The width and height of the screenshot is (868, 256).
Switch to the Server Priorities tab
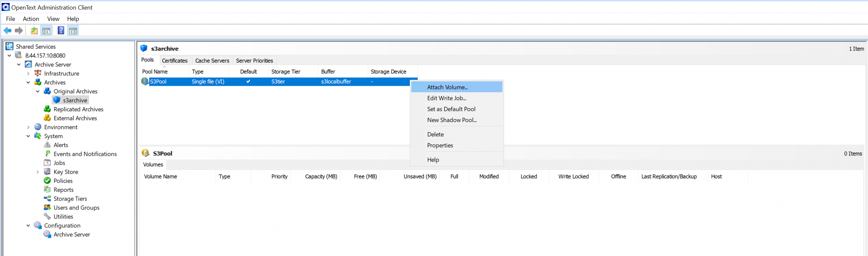tap(254, 61)
